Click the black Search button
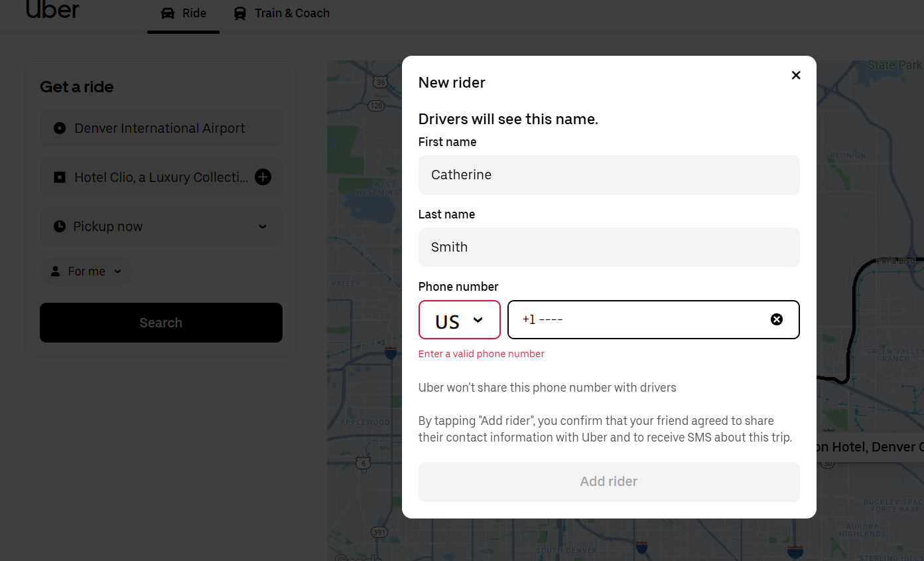This screenshot has width=924, height=561. point(161,323)
